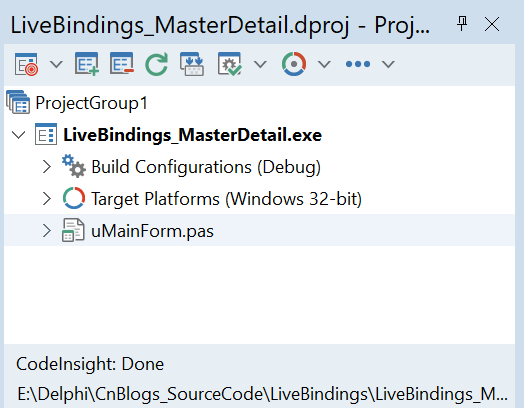The image size is (524, 408).
Task: Open dropdown beside build configuration icon
Action: (260, 64)
